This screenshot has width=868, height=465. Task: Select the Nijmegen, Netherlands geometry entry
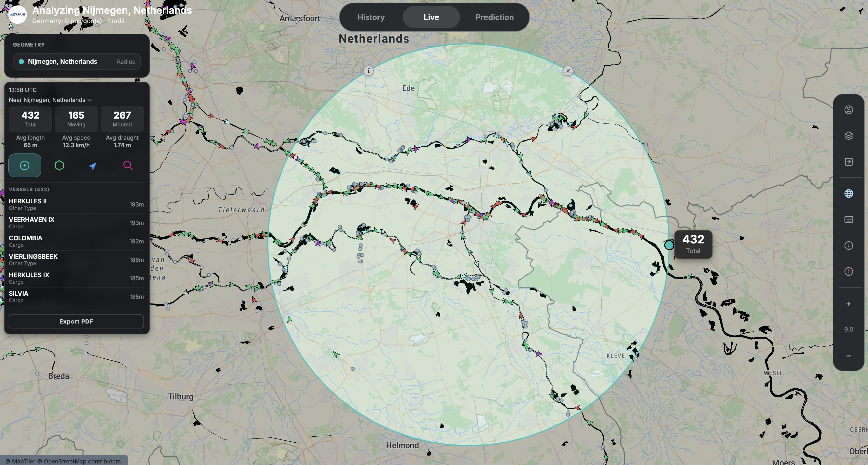[76, 61]
